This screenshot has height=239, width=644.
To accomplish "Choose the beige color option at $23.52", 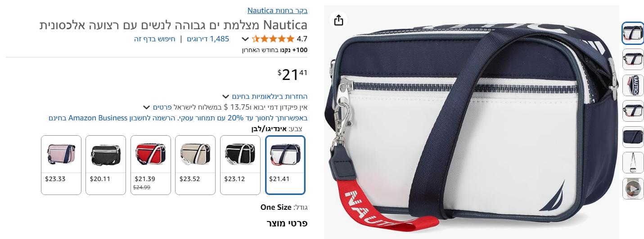I will [x=195, y=165].
